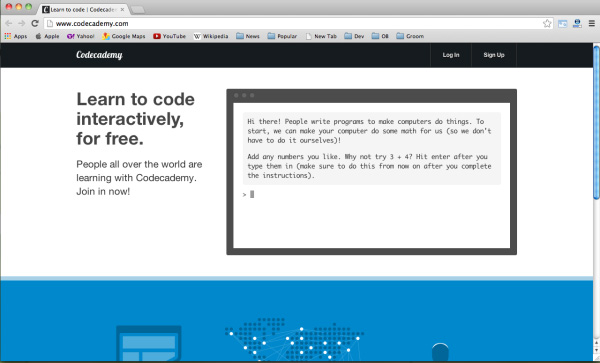Expand the News bookmarks folder
Image resolution: width=600 pixels, height=363 pixels.
tap(248, 36)
